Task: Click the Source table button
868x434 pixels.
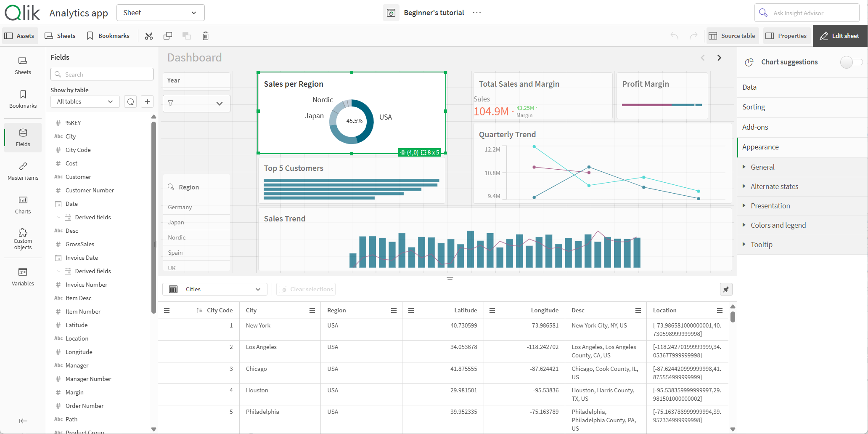Action: (732, 36)
